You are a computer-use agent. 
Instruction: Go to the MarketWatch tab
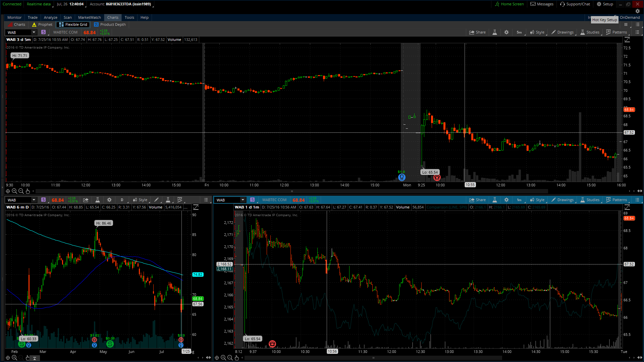89,17
